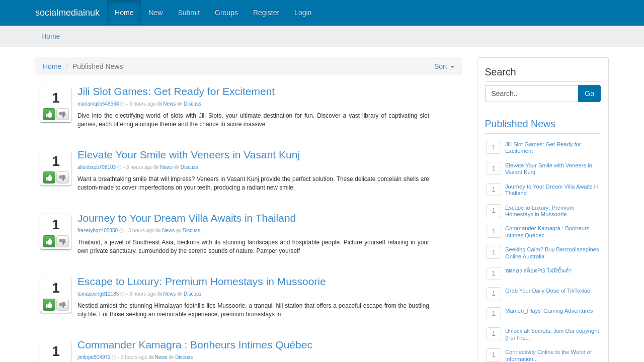The image size is (644, 362).
Task: Open News category of Mussoorie Homestays post
Action: point(169,294)
